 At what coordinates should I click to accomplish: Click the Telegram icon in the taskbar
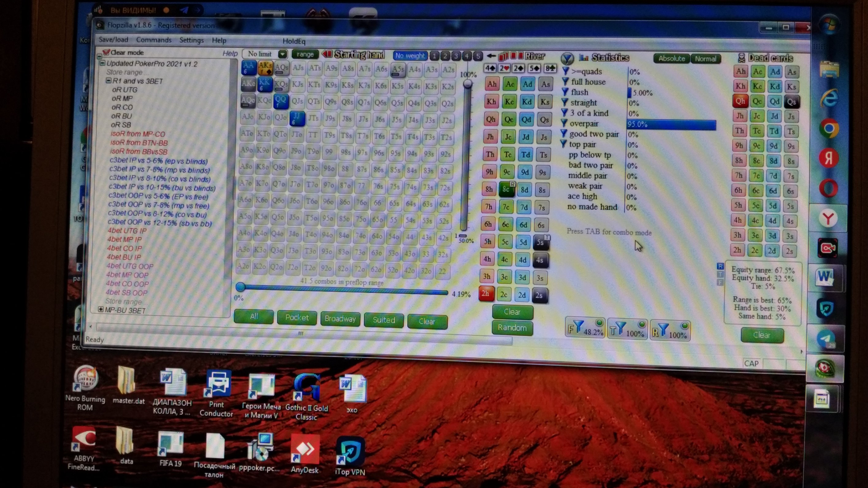(826, 339)
